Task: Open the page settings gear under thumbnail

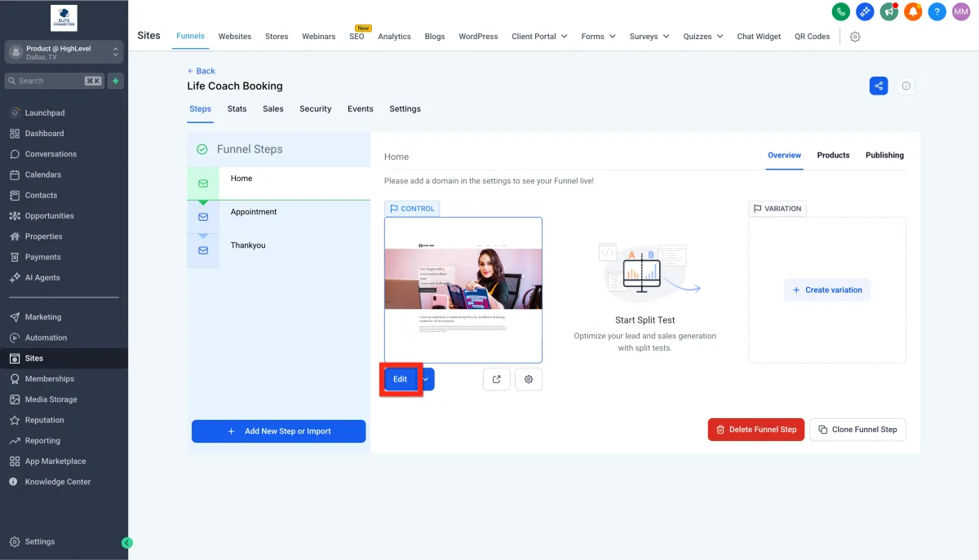Action: click(529, 379)
